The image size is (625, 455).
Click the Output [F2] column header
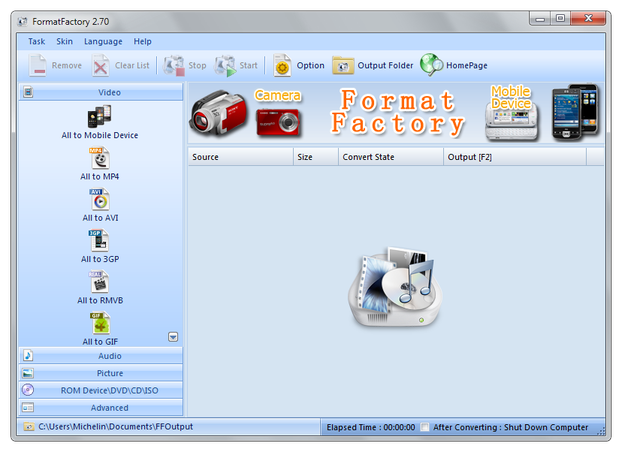[515, 157]
